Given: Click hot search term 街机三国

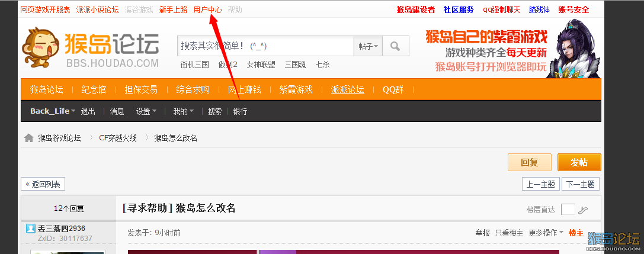Looking at the screenshot, I should [195, 65].
